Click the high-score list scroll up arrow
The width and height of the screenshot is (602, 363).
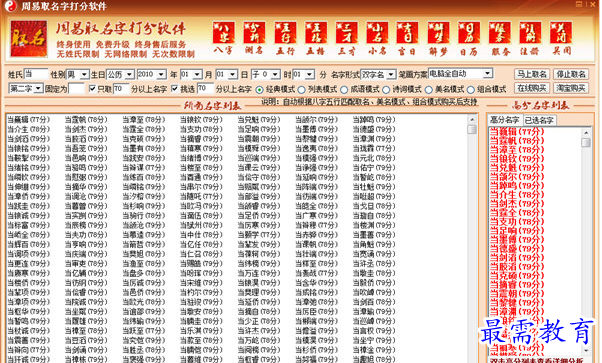pyautogui.click(x=586, y=133)
